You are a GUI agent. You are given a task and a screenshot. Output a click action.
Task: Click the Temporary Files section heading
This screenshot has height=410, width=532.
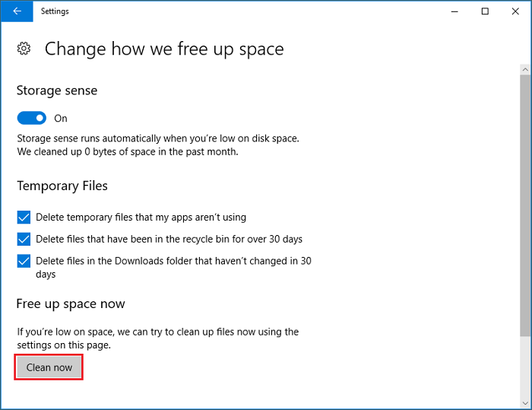pos(62,186)
